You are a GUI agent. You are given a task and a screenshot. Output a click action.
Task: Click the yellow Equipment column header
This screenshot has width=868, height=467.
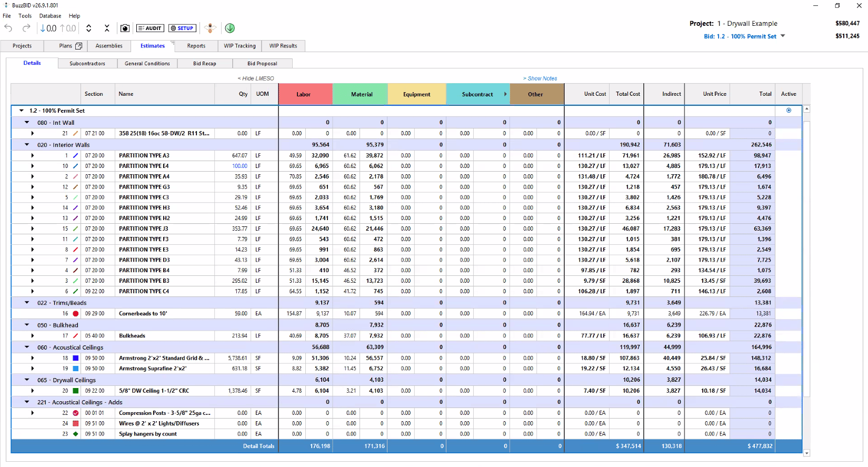click(x=417, y=94)
